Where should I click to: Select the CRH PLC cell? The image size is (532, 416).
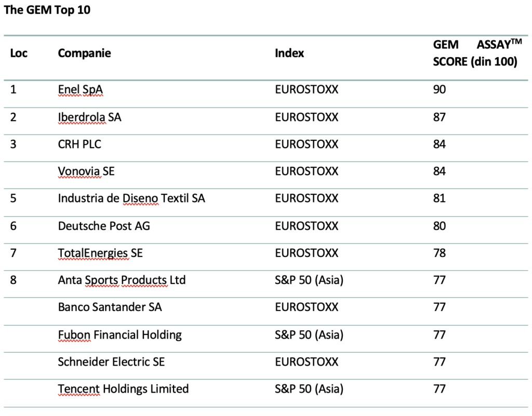pos(79,144)
